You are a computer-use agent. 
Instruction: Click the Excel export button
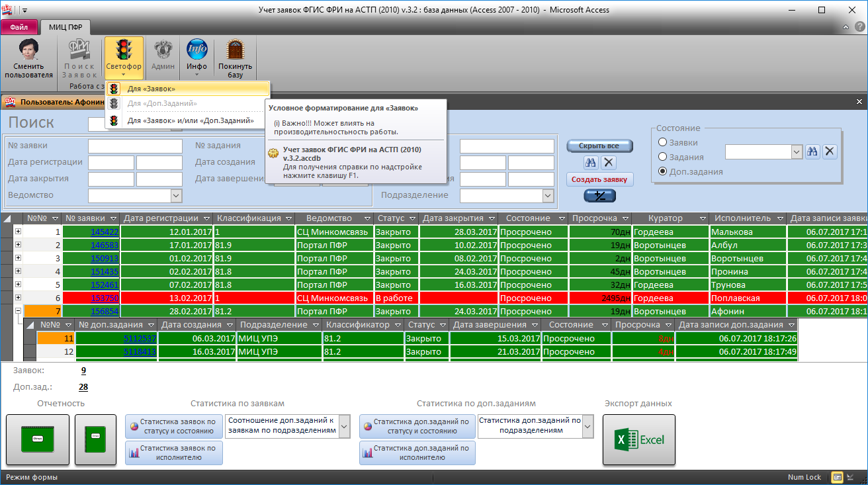638,440
